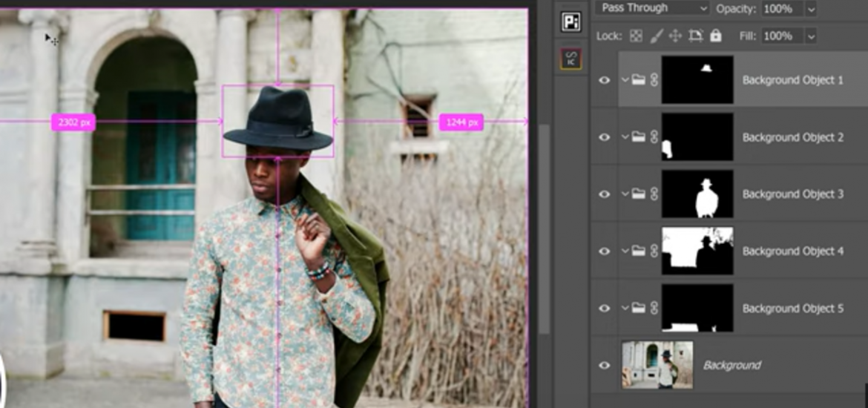868x408 pixels.
Task: Hide the Background Object 5 group
Action: tap(605, 309)
